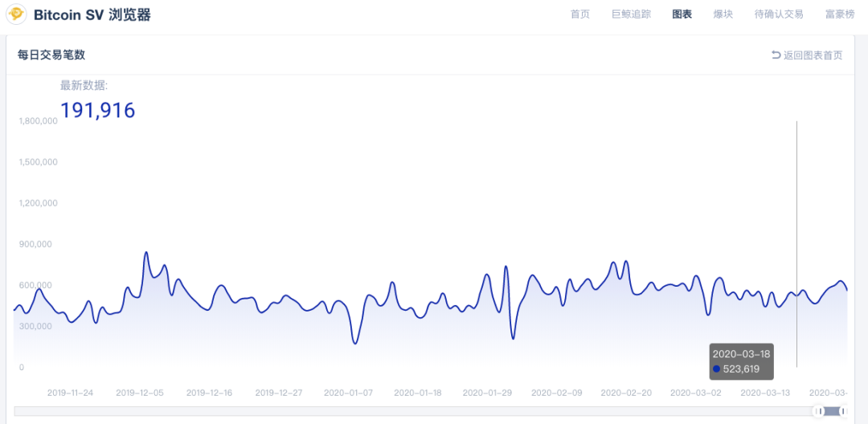Click the 900,000 y-axis label

[x=35, y=244]
